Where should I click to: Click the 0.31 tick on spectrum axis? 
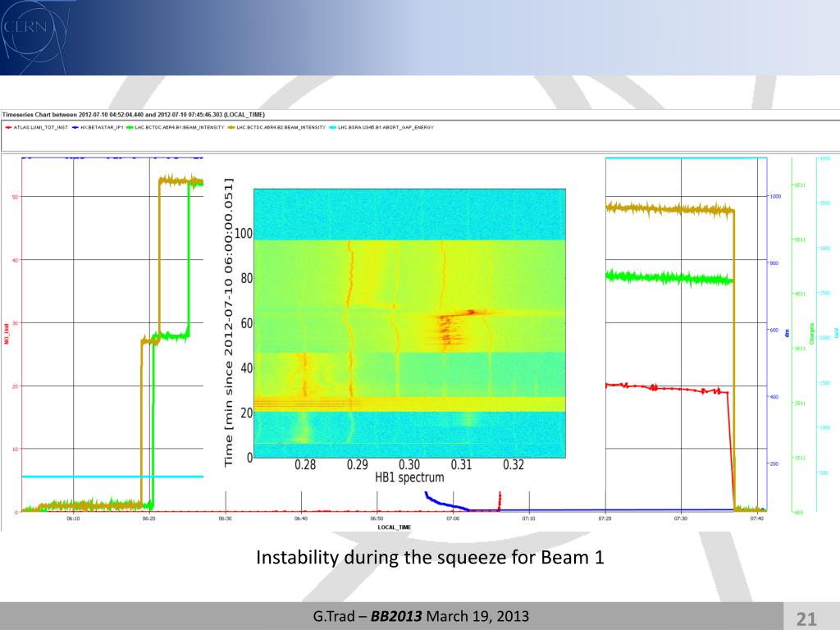point(461,464)
